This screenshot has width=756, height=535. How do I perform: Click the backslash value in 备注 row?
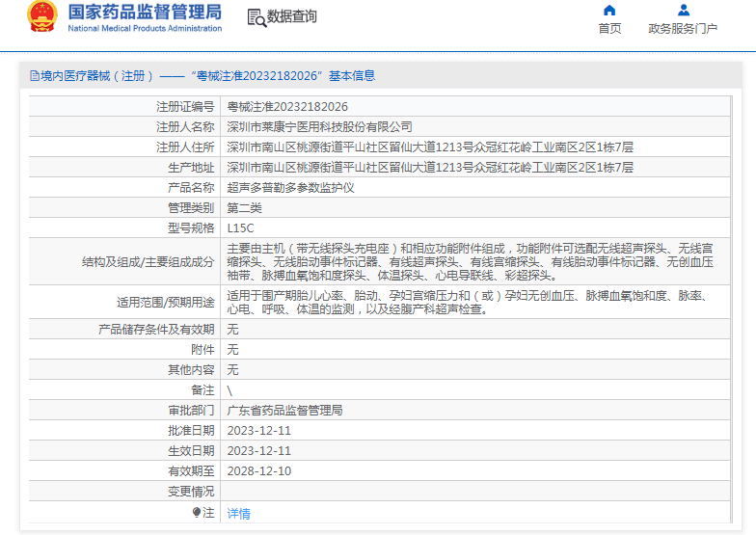[x=229, y=390]
